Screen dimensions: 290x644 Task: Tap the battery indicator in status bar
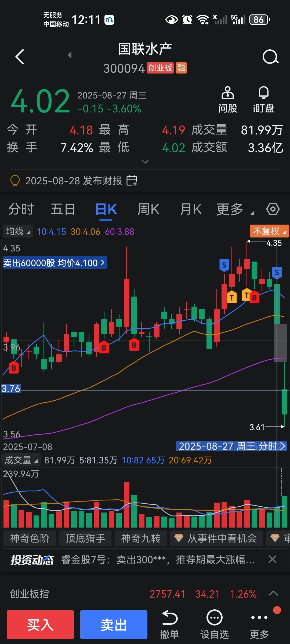point(259,20)
